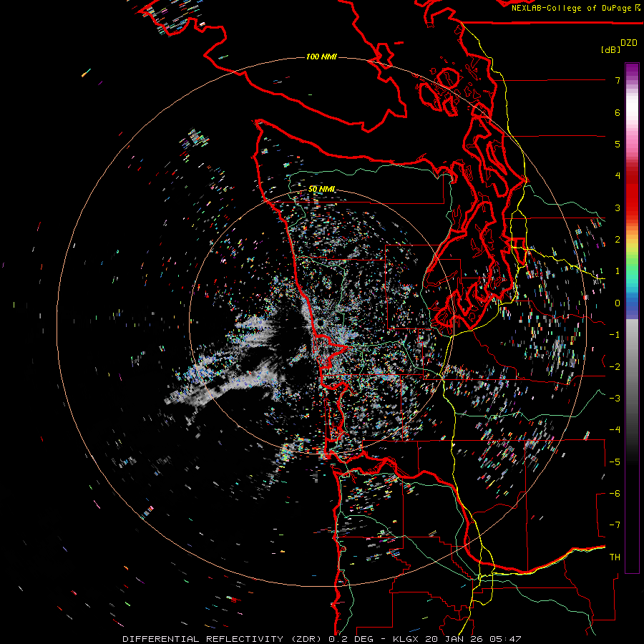Click the 1 value on the color scale
The image size is (644, 644).
[x=618, y=271]
